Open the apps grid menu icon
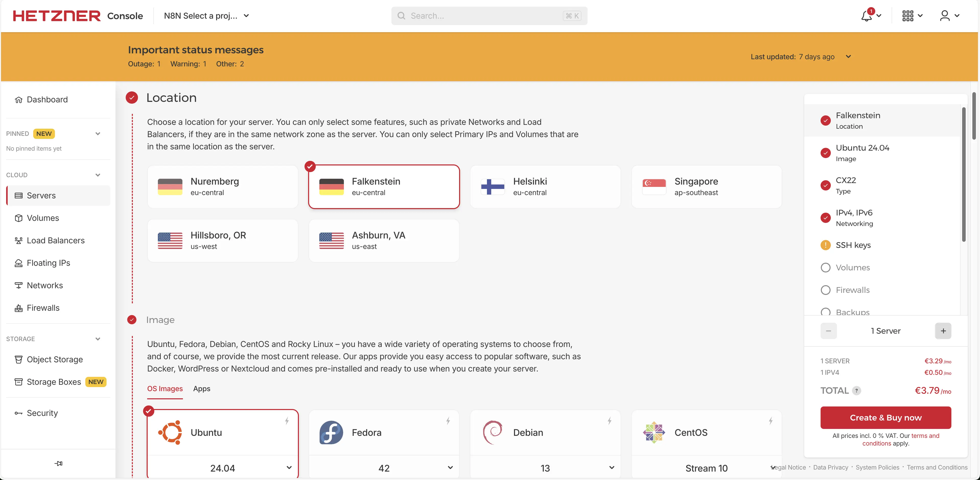The image size is (980, 480). point(908,16)
